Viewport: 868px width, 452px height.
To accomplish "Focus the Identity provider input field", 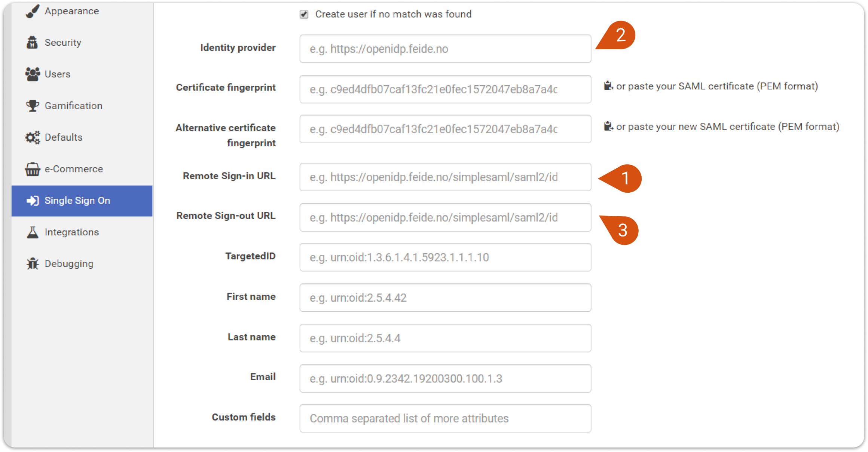I will tap(445, 49).
